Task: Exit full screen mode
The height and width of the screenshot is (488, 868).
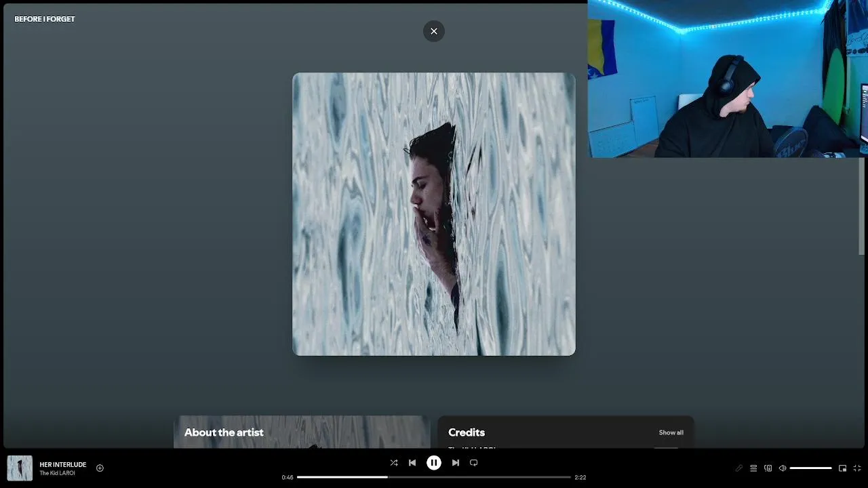Action: coord(857,468)
